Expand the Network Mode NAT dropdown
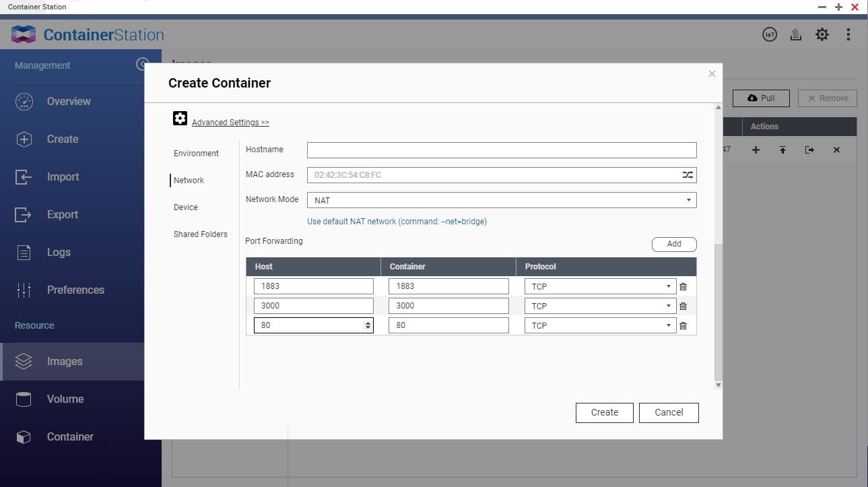Image resolution: width=868 pixels, height=487 pixels. click(501, 200)
